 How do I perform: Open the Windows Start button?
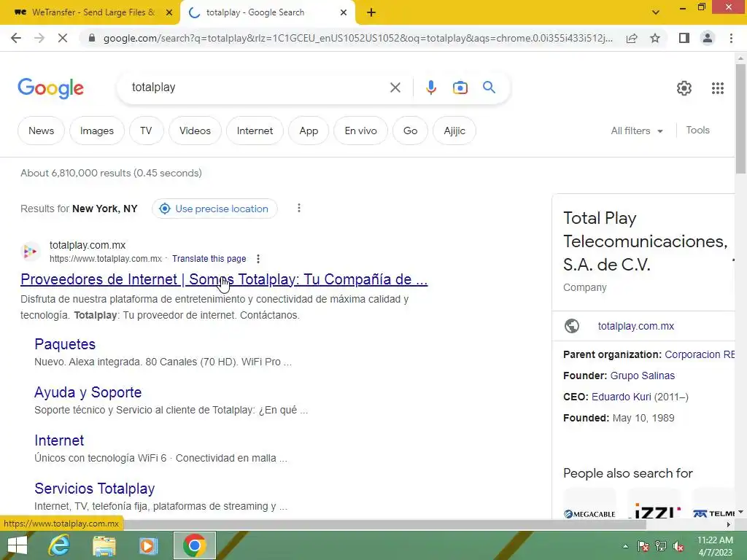pyautogui.click(x=18, y=545)
